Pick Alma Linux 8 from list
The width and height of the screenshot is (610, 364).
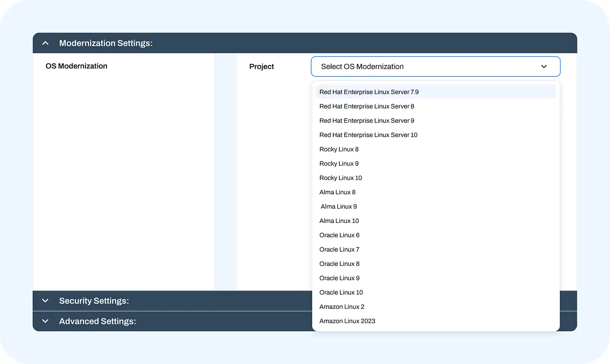[435, 192]
